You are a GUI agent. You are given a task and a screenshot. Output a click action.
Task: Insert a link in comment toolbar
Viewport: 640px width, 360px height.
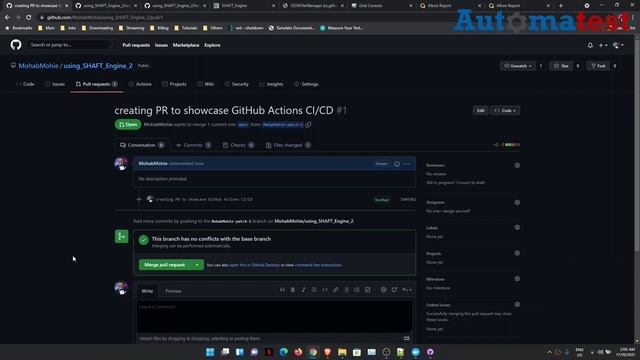click(336, 290)
